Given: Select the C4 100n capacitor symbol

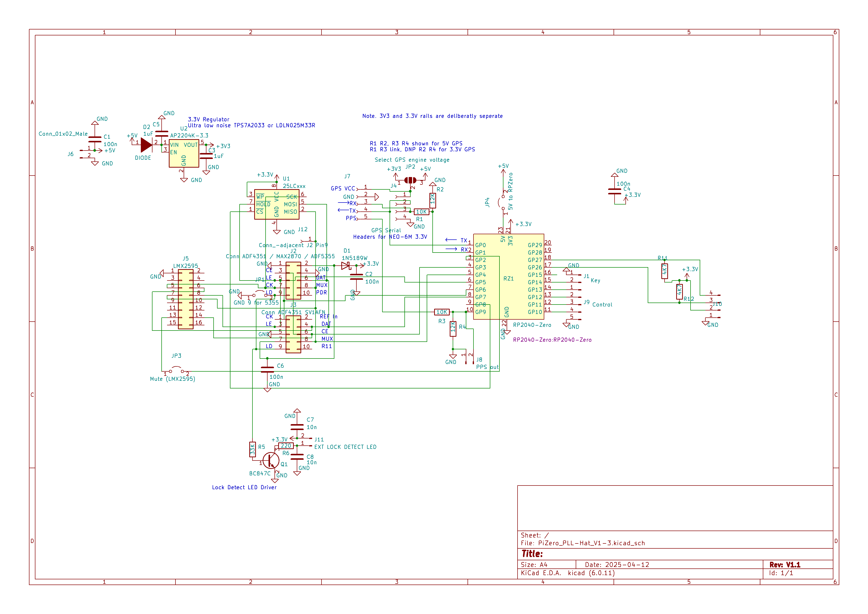Looking at the screenshot, I should click(x=614, y=191).
